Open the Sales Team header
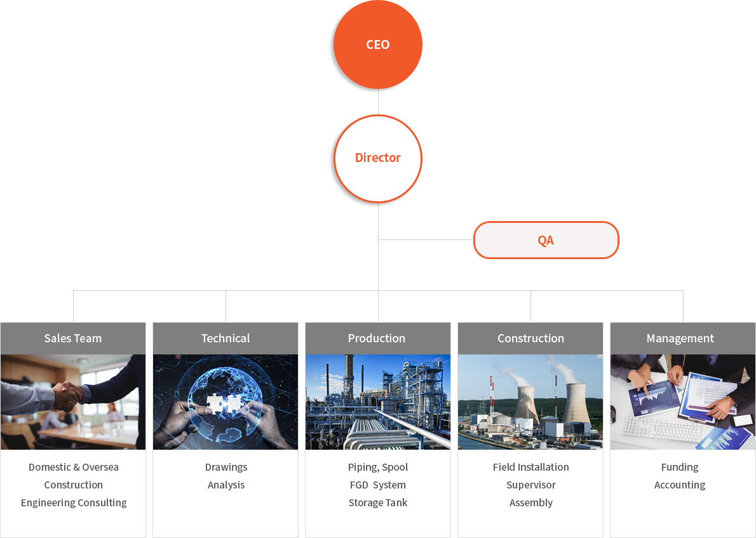756x538 pixels. click(73, 339)
